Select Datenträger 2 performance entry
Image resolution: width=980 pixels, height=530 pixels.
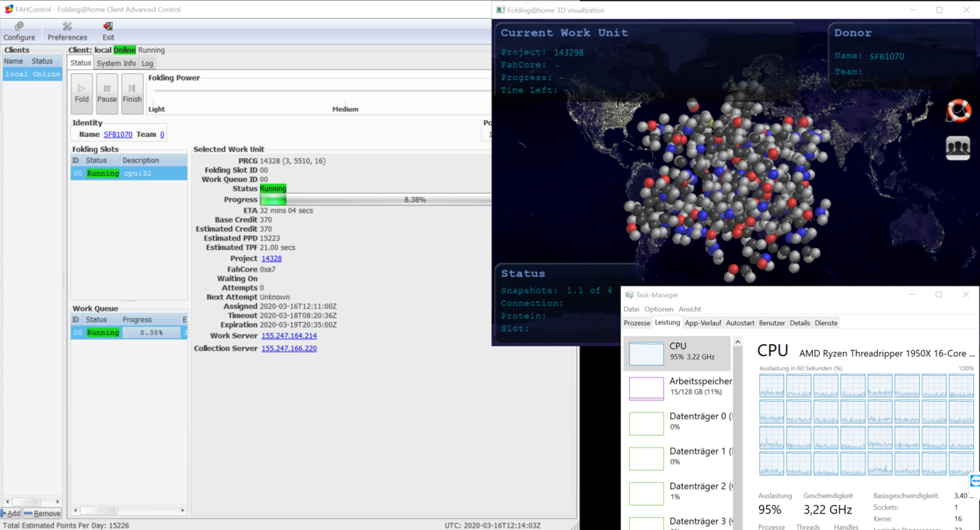point(677,493)
